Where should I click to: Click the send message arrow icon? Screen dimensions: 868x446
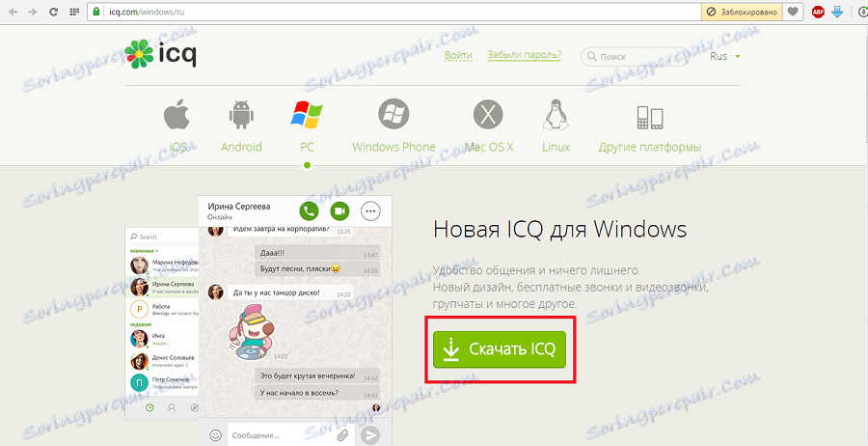click(x=370, y=435)
